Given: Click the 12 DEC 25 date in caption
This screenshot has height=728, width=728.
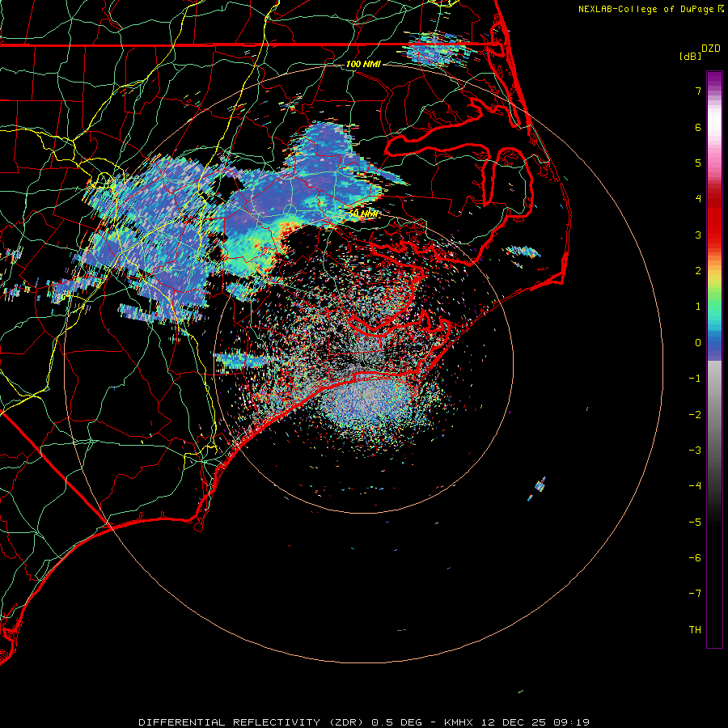Looking at the screenshot, I should point(513,722).
